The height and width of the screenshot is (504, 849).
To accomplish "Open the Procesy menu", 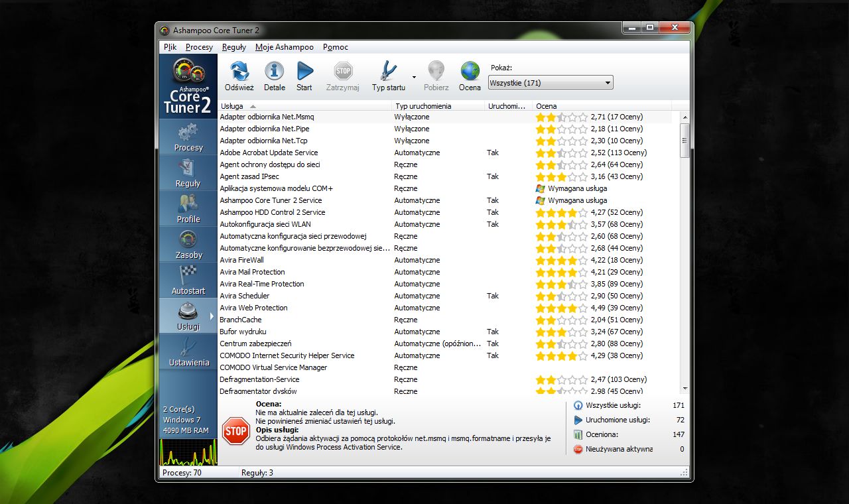I will pyautogui.click(x=200, y=47).
